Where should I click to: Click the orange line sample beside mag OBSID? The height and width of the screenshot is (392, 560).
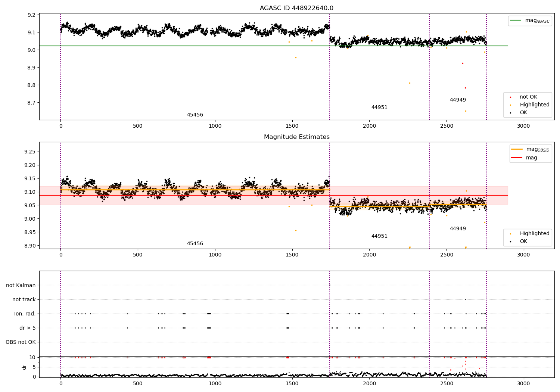517,149
